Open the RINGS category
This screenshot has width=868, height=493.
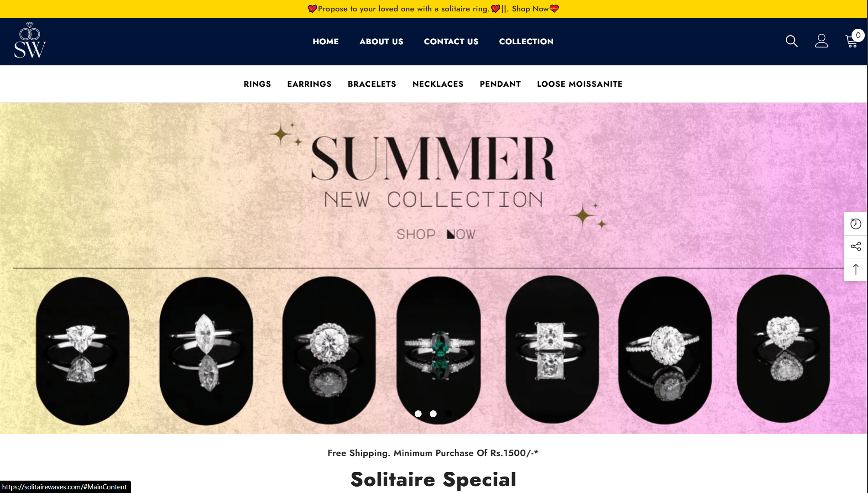point(257,84)
